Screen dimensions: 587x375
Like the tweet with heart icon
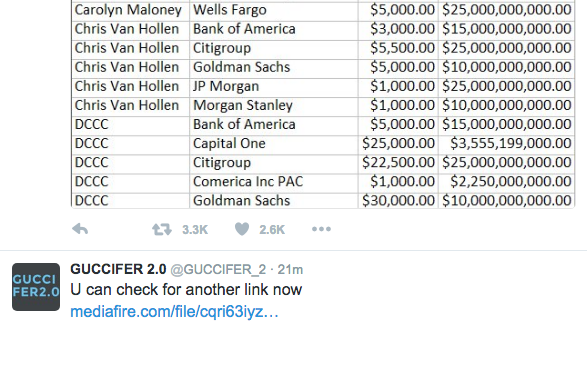click(x=242, y=229)
